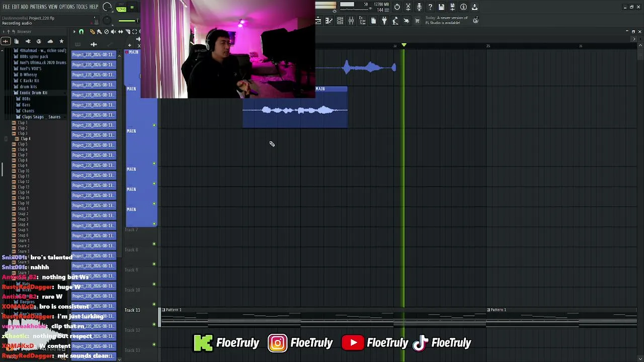The image size is (644, 362).
Task: Open the HELP menu
Action: point(94,7)
